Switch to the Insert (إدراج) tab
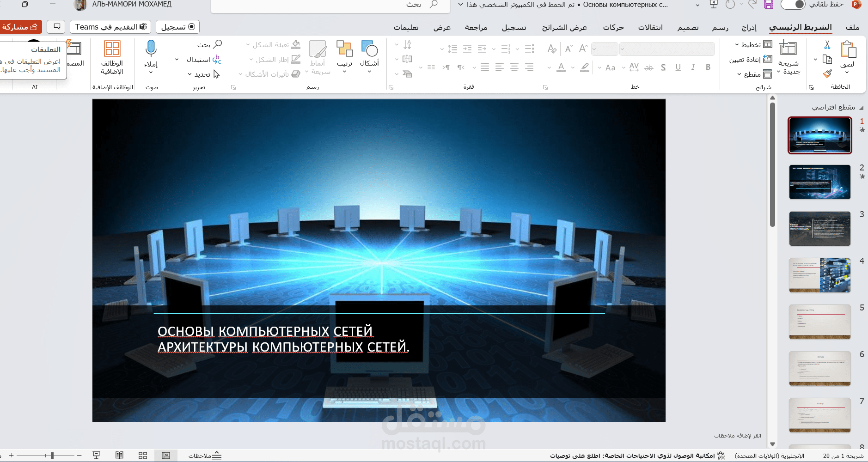 tap(749, 27)
